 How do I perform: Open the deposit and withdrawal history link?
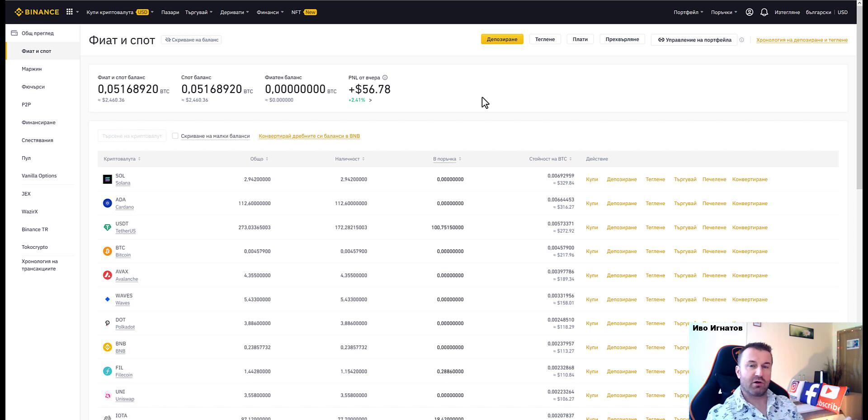click(x=802, y=40)
